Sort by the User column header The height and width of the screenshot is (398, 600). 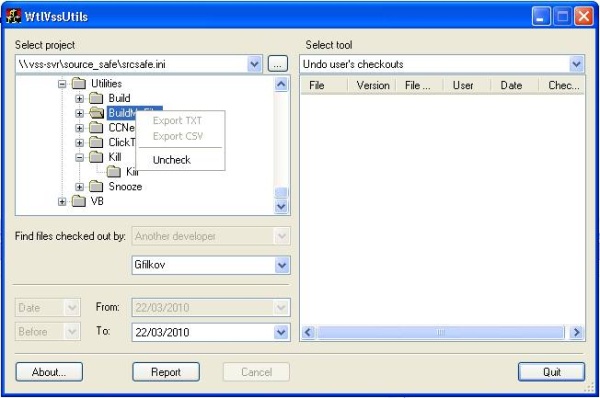[467, 85]
